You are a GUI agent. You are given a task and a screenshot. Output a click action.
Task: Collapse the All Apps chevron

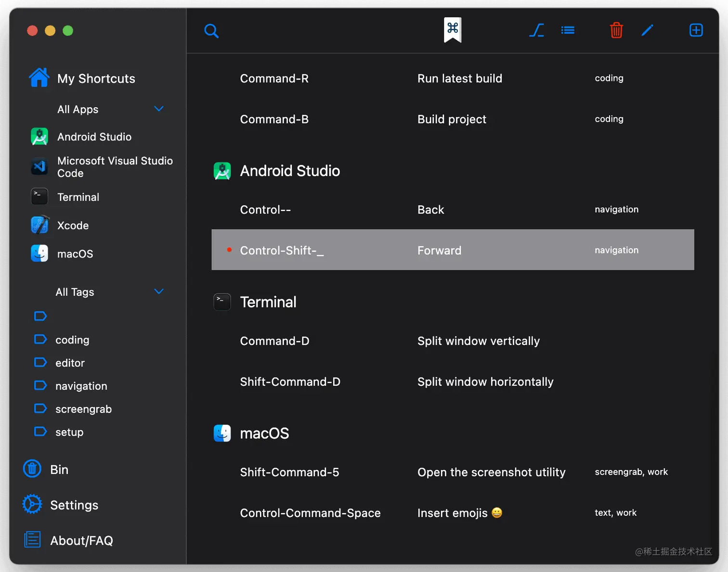[159, 109]
